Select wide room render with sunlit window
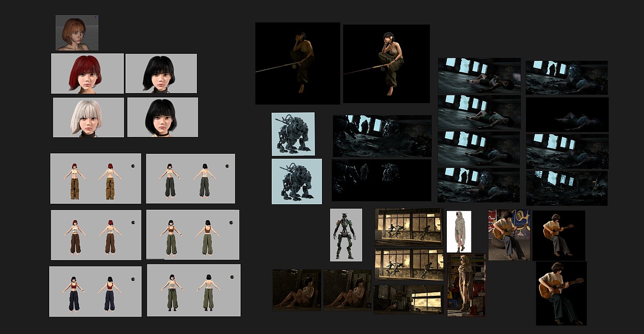 (408, 299)
